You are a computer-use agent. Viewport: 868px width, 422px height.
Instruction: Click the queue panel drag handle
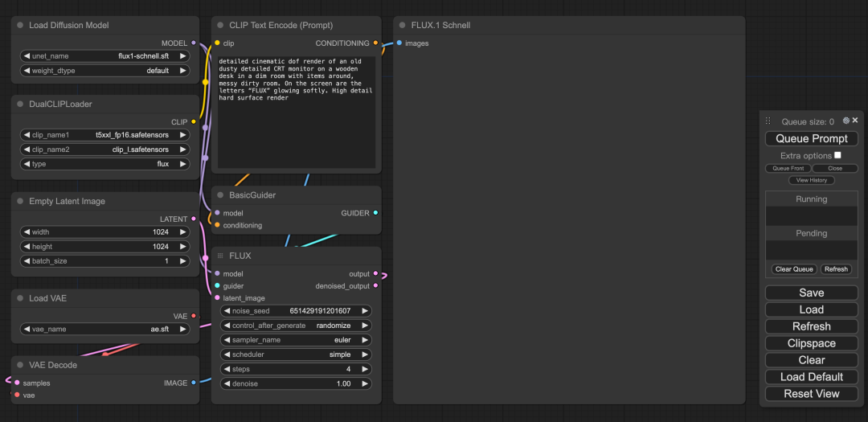click(x=768, y=121)
